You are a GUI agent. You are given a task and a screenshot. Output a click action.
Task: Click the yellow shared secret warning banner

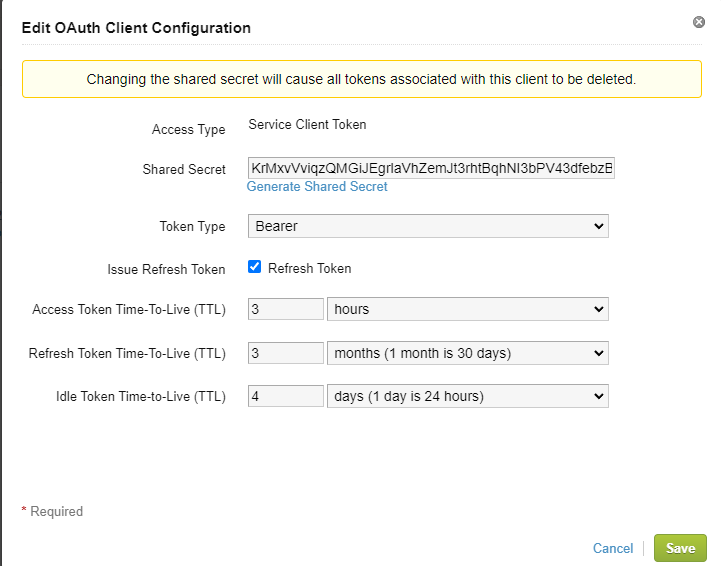click(361, 79)
